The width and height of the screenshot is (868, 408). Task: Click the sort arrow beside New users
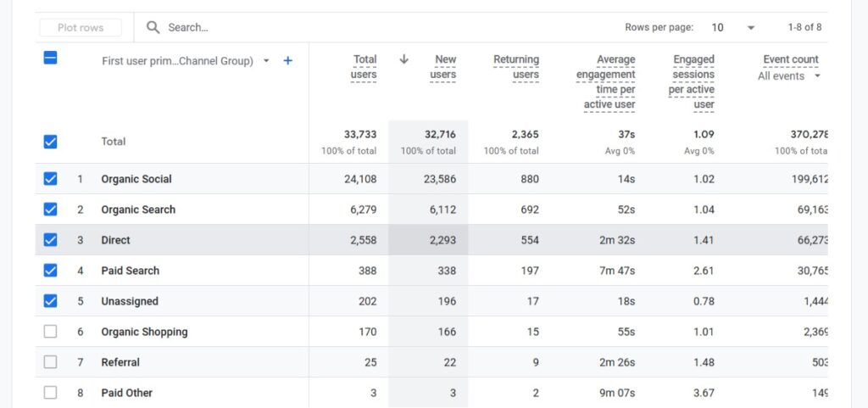coord(404,59)
